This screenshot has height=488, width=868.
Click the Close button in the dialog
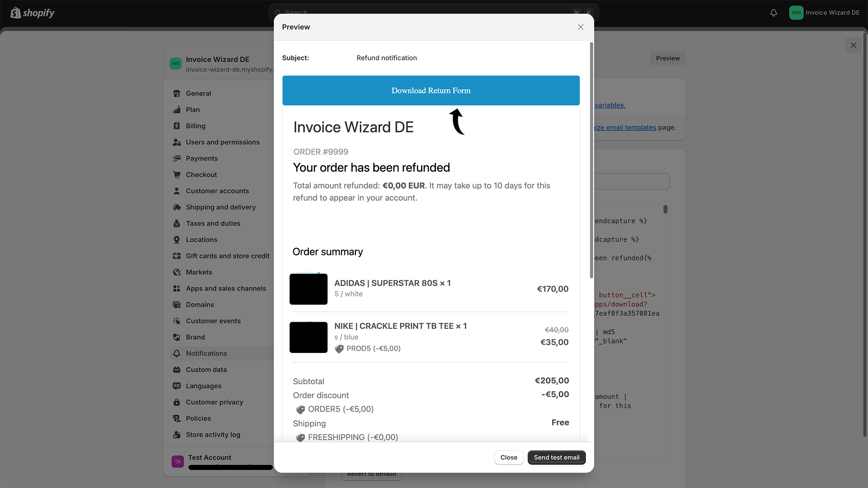(x=509, y=458)
